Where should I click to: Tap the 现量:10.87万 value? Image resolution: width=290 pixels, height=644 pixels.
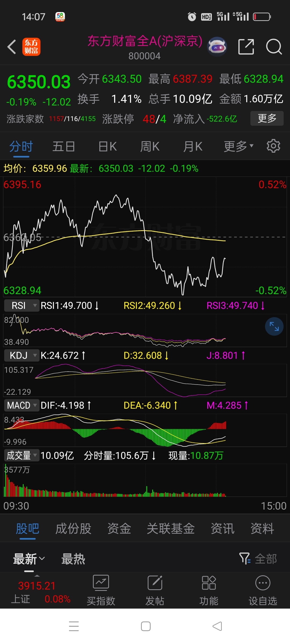[196, 455]
